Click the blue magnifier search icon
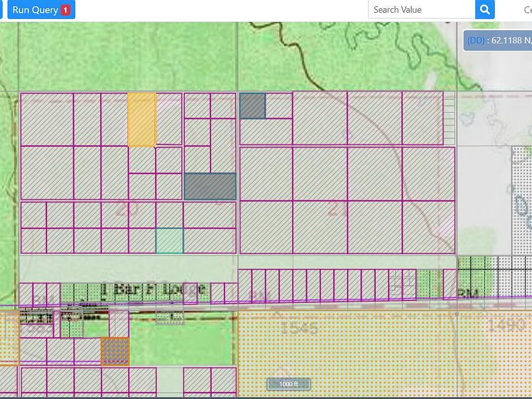 (484, 9)
